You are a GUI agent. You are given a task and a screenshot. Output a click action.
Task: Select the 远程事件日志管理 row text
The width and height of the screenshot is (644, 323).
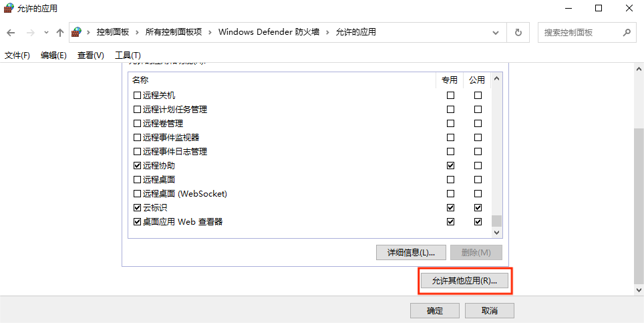tap(175, 152)
